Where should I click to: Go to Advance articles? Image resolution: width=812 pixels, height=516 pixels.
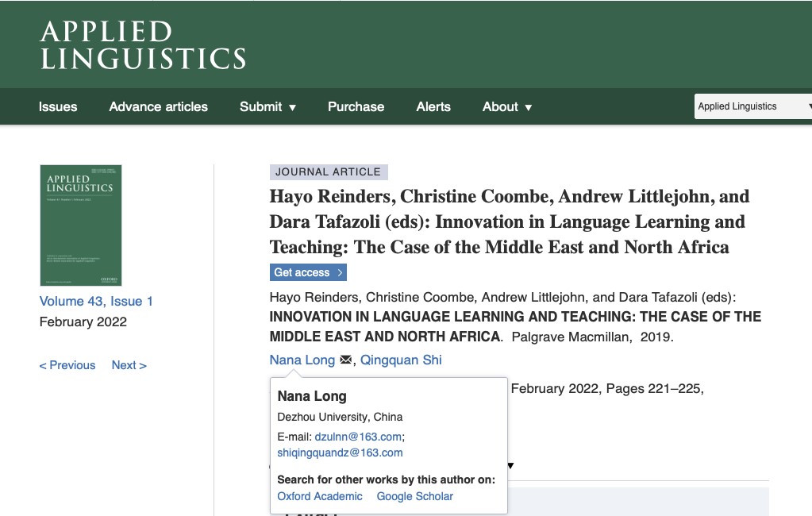tap(158, 107)
